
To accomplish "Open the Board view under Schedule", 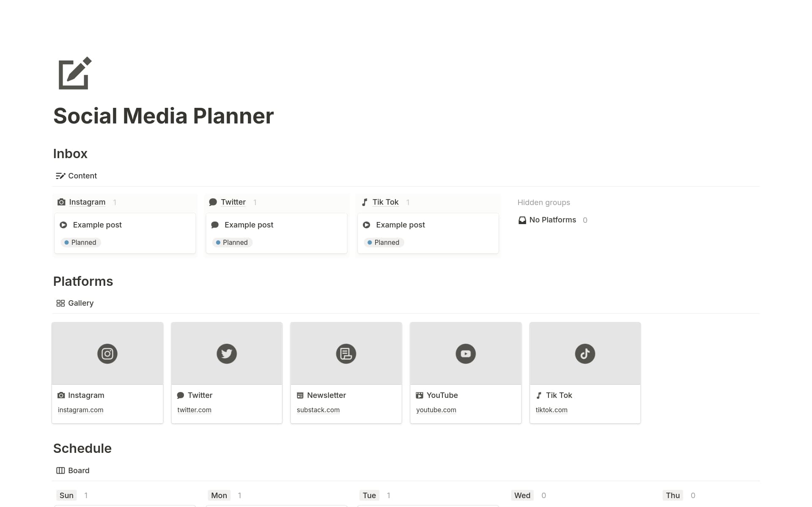I will pos(72,470).
